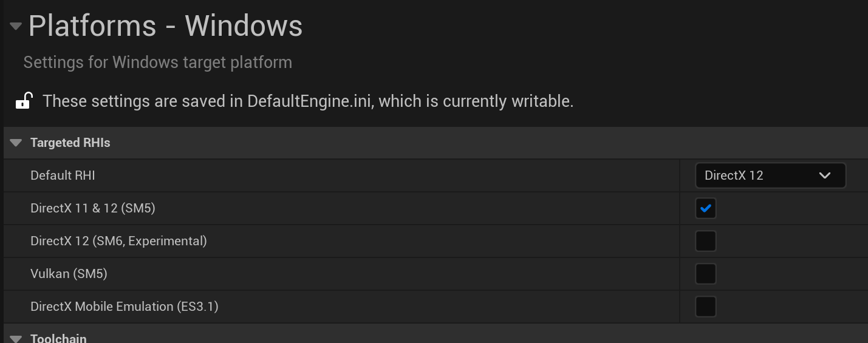Click the Settings for Windows target platform description

pyautogui.click(x=157, y=63)
